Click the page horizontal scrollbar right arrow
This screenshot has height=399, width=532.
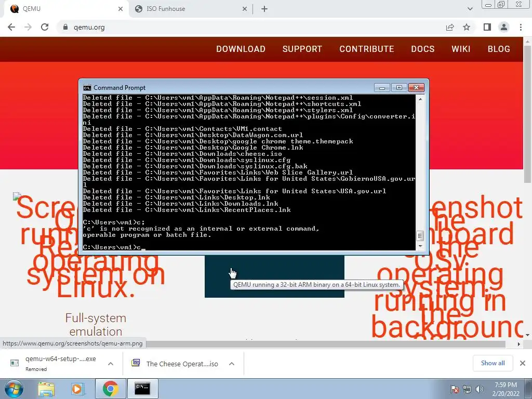519,344
